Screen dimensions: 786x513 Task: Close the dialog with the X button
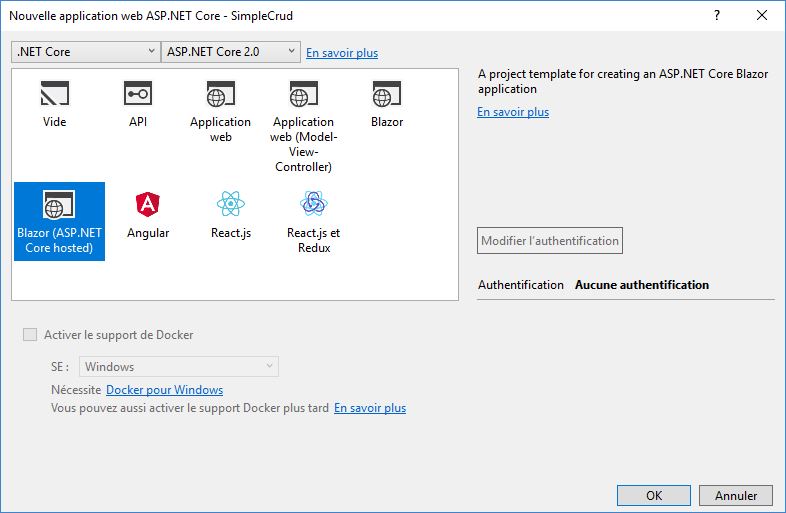coord(762,16)
